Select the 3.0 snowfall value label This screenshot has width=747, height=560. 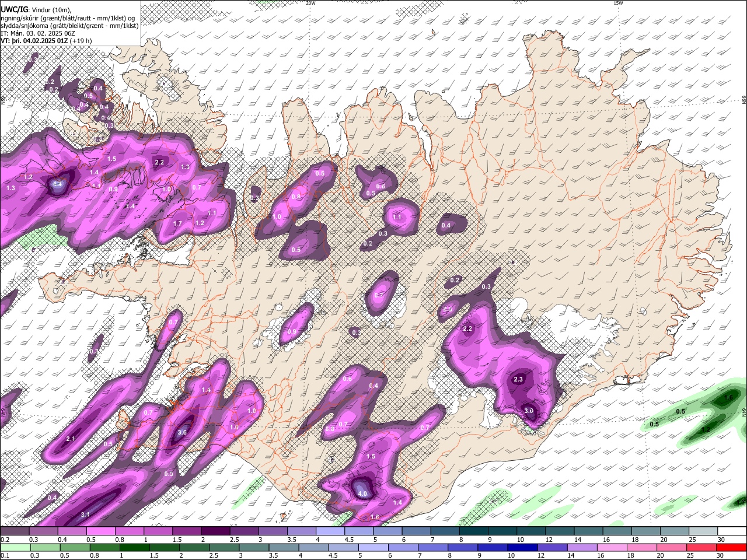529,411
